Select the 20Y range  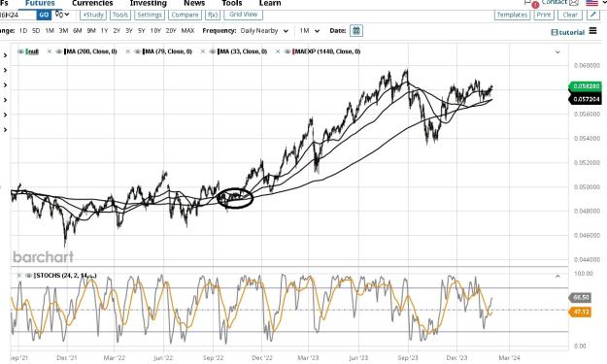171,30
